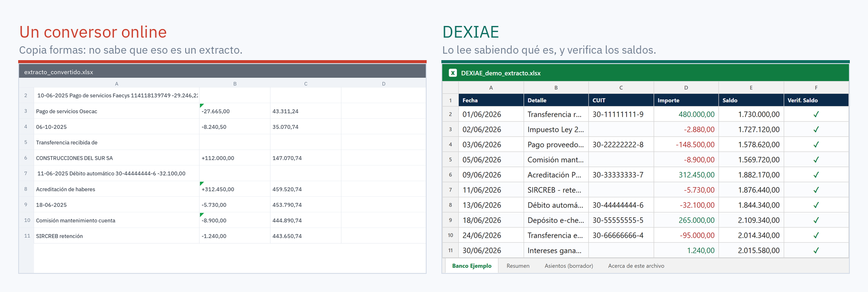Select column C header in extracto_convertido sheet
The image size is (868, 292).
coord(305,83)
